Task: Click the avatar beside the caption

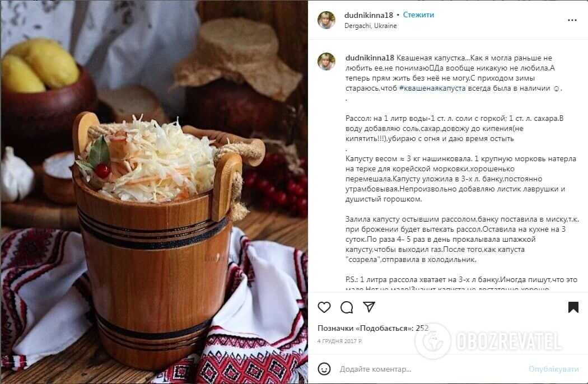Action: pos(326,62)
